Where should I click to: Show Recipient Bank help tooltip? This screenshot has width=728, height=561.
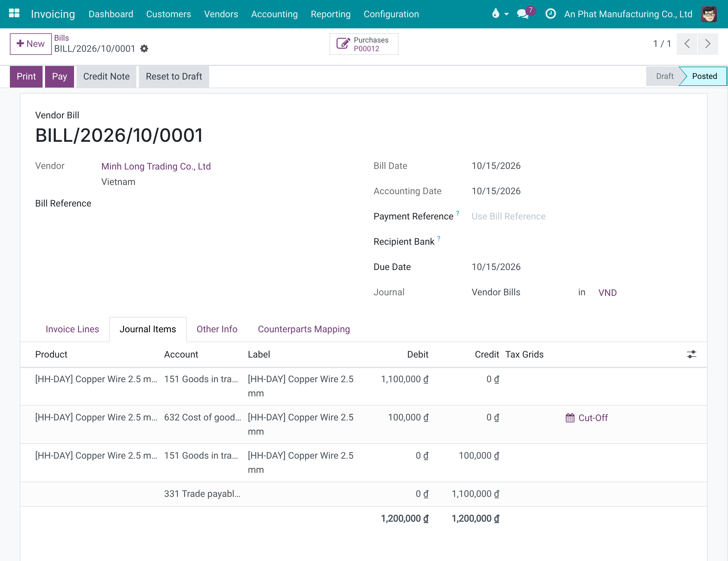(x=439, y=238)
